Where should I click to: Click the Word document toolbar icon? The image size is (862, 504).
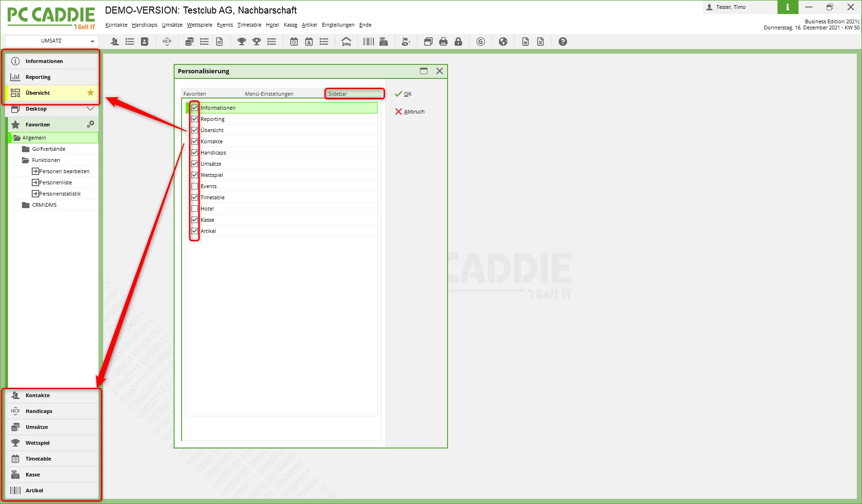526,42
